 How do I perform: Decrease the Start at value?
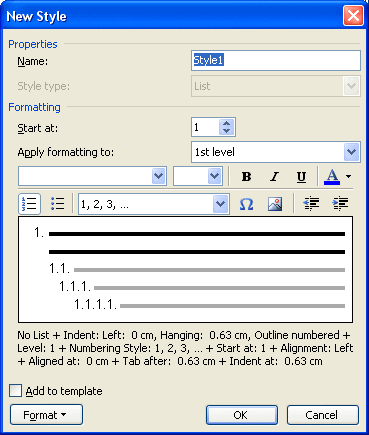coord(227,131)
